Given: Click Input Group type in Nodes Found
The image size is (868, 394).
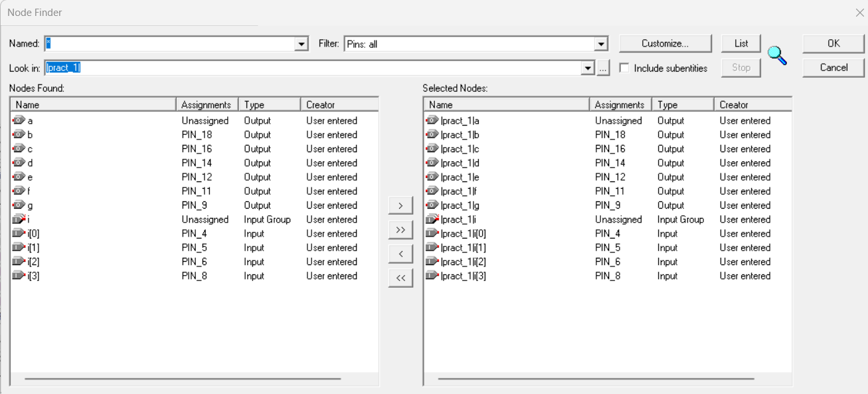Looking at the screenshot, I should click(x=267, y=219).
